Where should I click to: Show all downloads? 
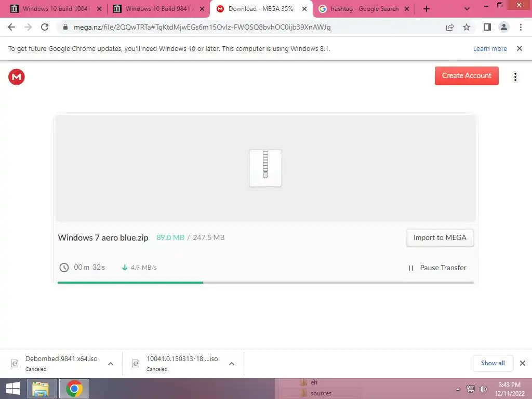pos(493,363)
